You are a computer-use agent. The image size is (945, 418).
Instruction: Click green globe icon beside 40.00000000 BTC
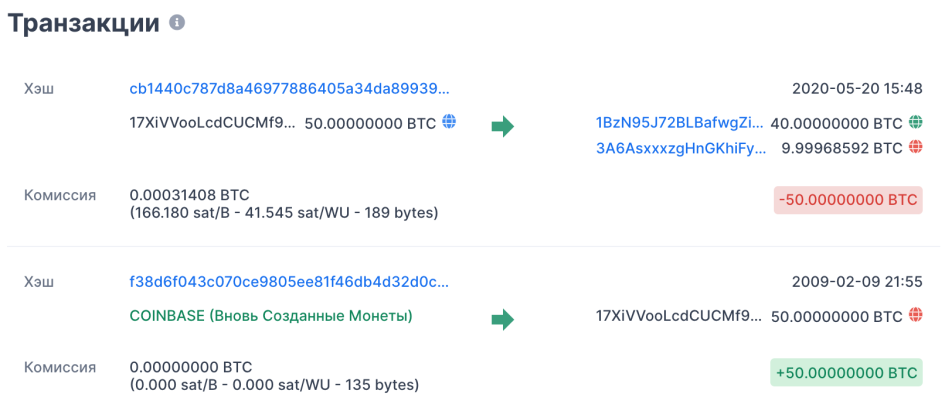915,122
